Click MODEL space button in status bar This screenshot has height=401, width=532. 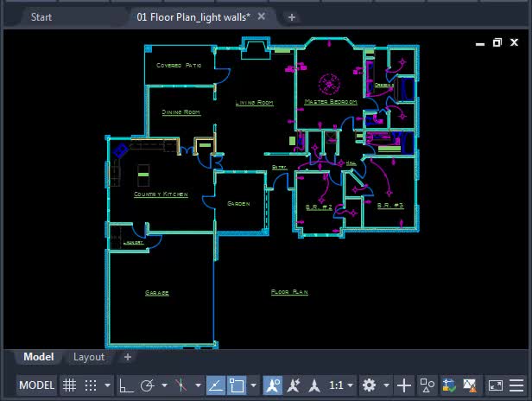36,385
